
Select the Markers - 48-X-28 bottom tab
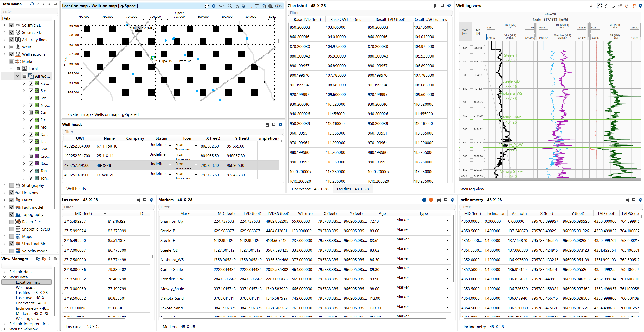[x=179, y=327]
